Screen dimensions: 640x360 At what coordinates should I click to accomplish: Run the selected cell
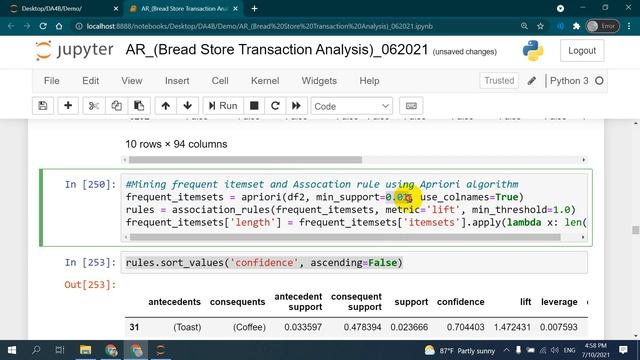tap(223, 106)
